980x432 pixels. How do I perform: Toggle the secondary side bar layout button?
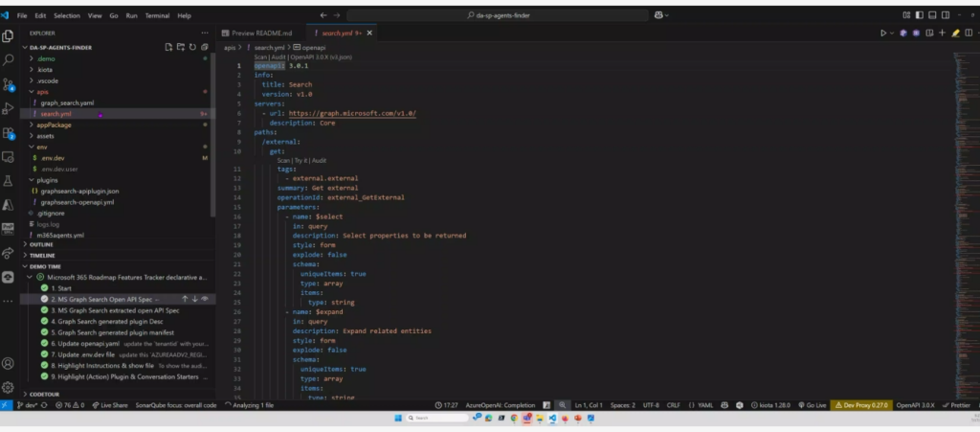pos(946,15)
